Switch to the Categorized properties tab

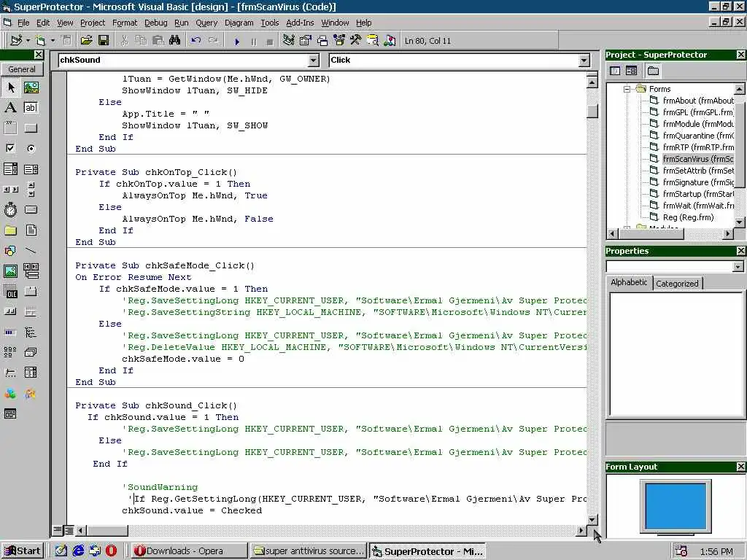pos(677,284)
